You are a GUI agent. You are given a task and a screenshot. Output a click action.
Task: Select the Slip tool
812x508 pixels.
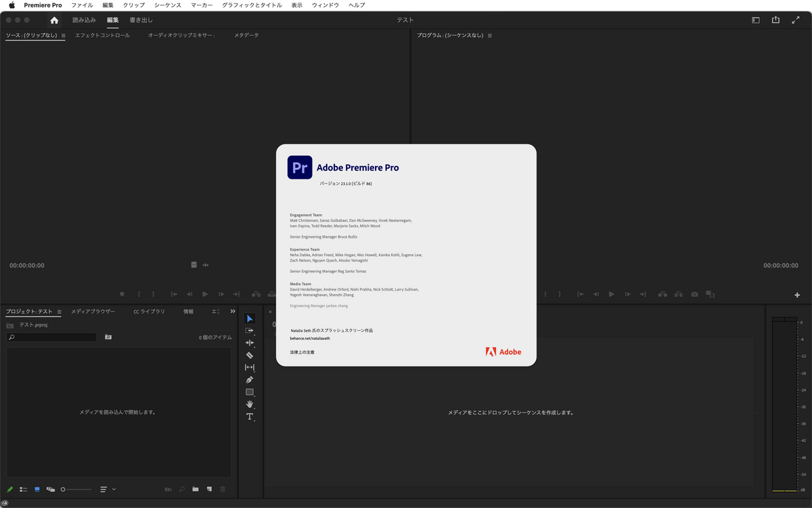pyautogui.click(x=250, y=367)
